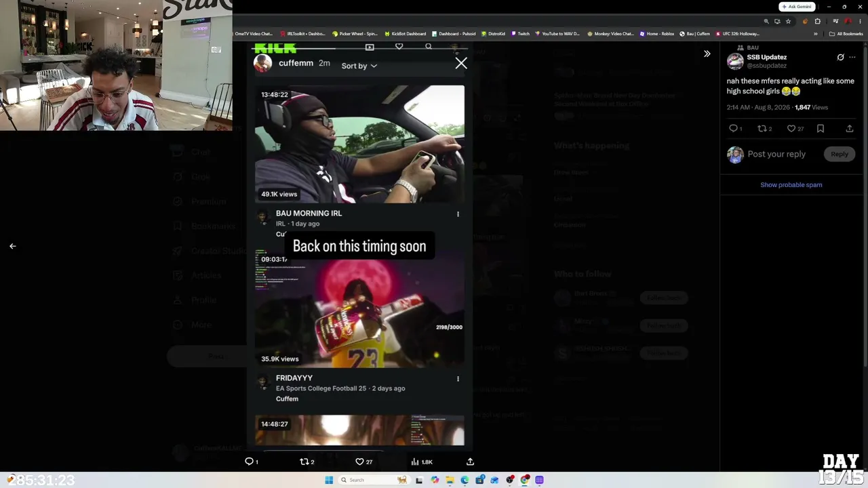Open the view analytics 1.8K icon below the image

click(x=422, y=462)
